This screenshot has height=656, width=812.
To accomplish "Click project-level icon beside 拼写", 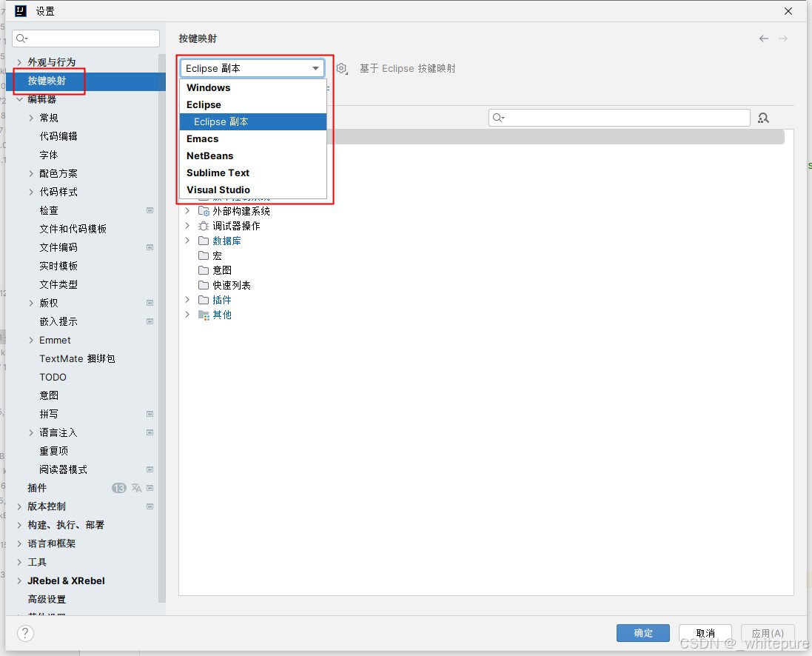I will (150, 413).
